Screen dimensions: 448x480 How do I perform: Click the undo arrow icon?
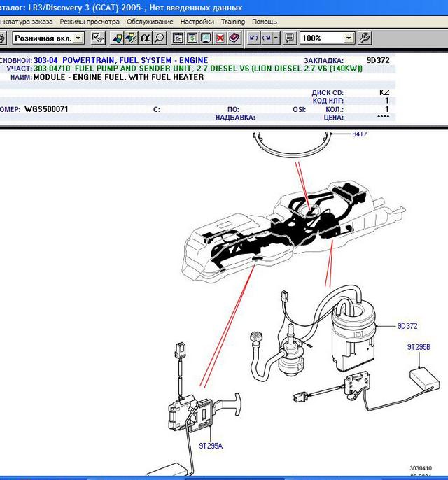coord(253,38)
